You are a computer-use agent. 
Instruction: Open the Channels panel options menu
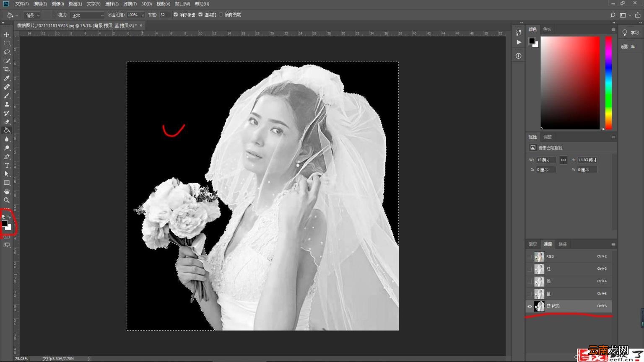click(x=613, y=244)
